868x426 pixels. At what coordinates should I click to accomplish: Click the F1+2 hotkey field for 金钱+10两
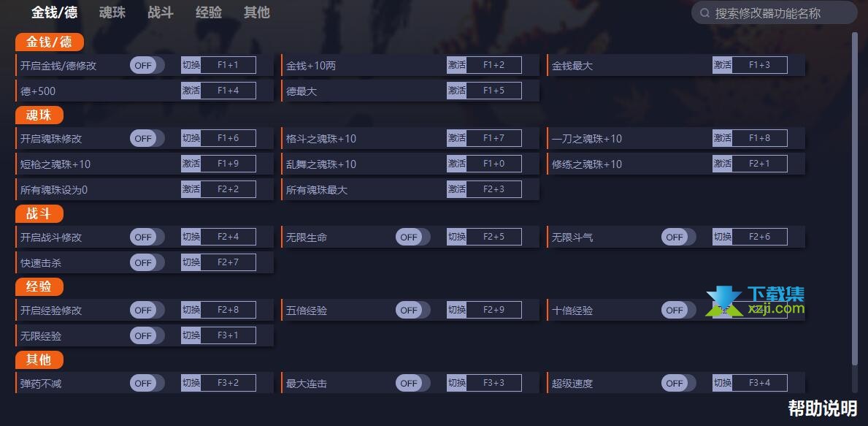[493, 65]
